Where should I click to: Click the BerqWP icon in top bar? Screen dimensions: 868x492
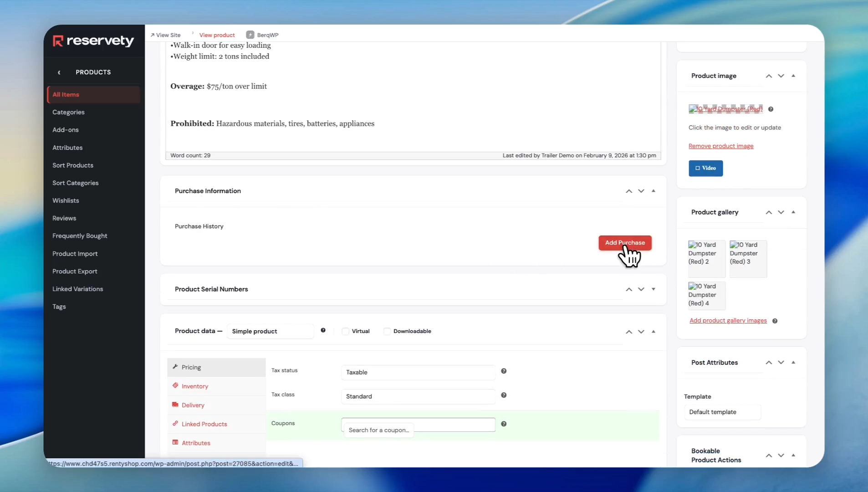pyautogui.click(x=250, y=35)
